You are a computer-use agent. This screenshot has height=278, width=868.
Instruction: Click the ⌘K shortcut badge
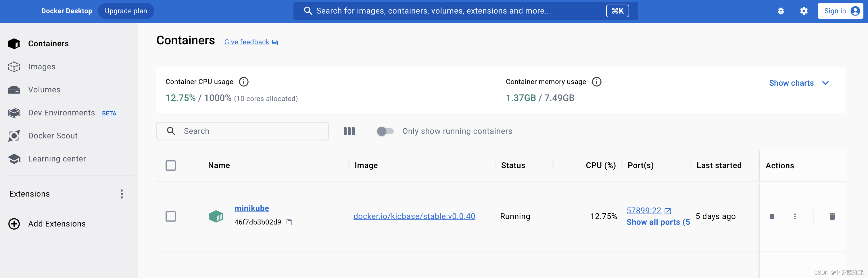click(x=617, y=11)
